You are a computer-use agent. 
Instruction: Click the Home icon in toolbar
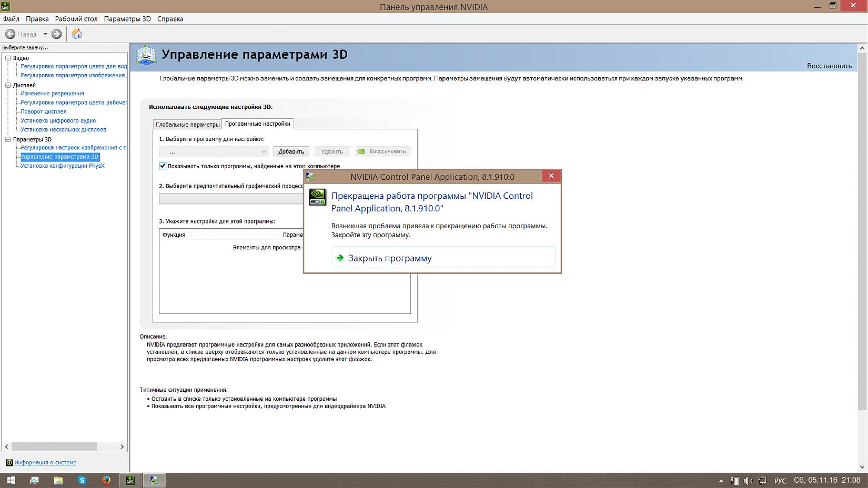(x=77, y=34)
